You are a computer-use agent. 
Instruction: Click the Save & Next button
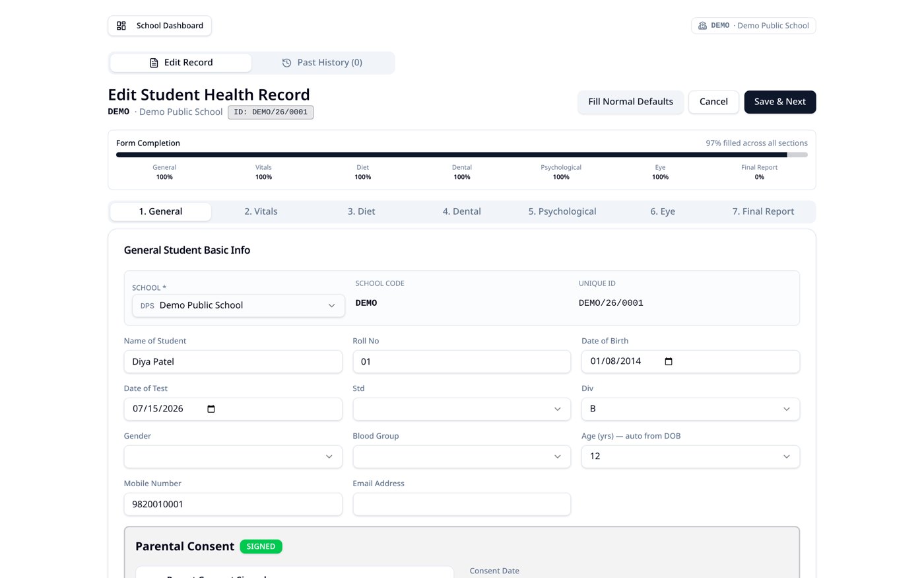(780, 102)
